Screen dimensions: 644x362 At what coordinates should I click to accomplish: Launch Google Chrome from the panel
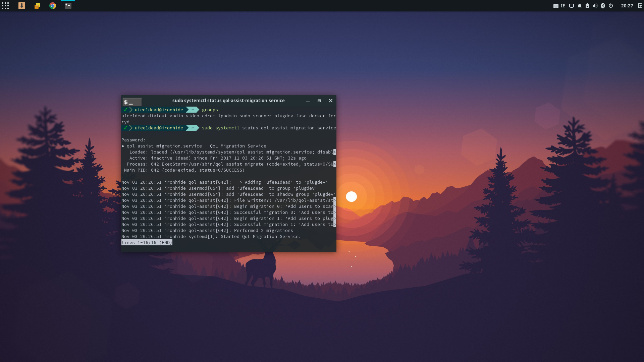pyautogui.click(x=53, y=6)
